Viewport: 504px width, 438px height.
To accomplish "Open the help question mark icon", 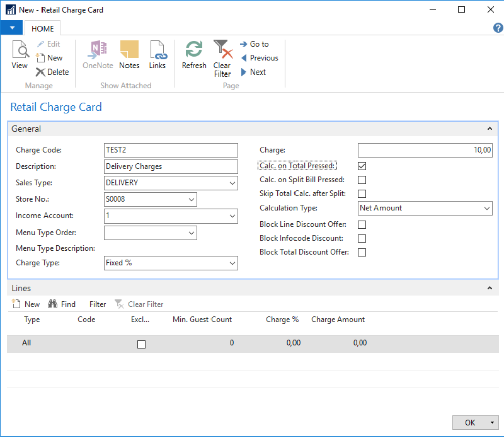I will point(497,28).
